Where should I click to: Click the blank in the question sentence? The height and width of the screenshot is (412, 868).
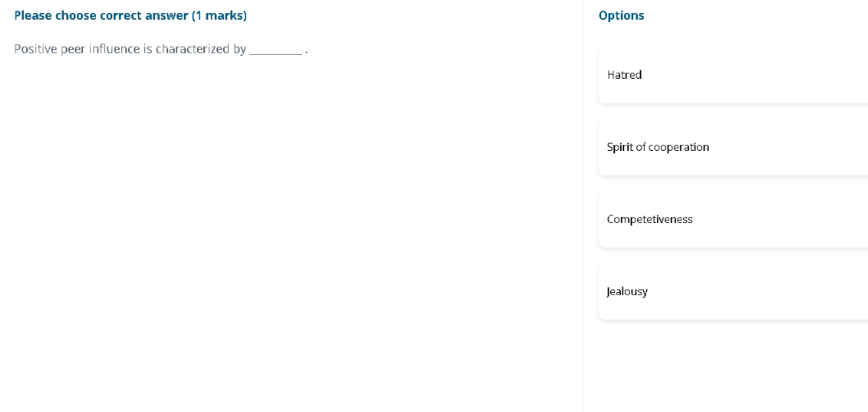click(276, 51)
